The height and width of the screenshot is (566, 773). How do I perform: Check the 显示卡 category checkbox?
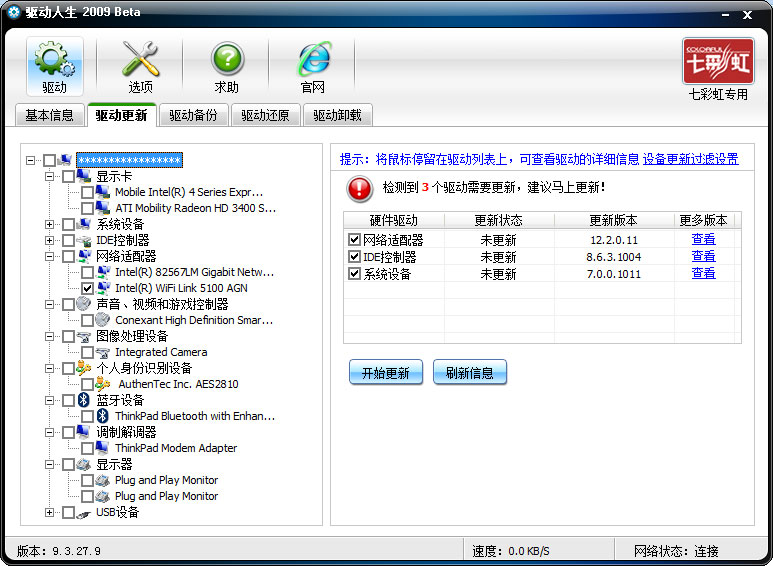(x=68, y=176)
